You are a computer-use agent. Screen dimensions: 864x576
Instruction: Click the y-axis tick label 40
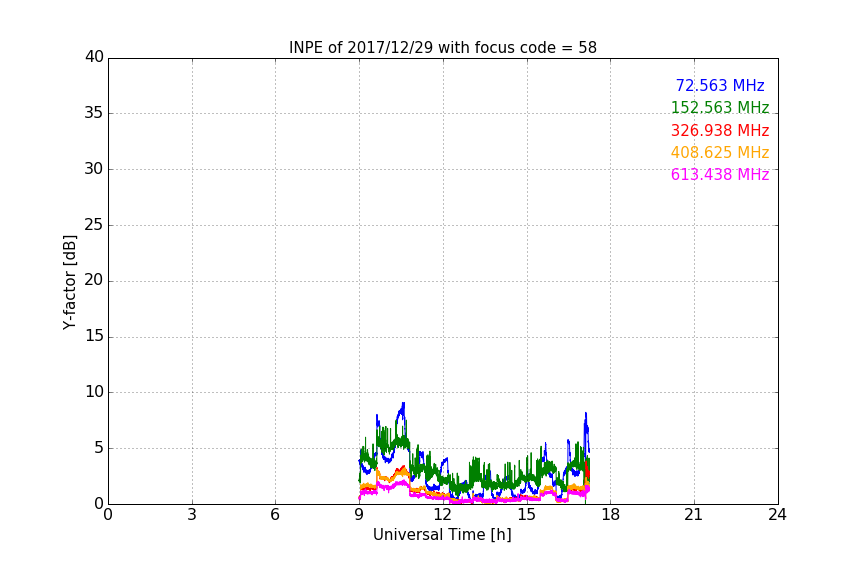pos(94,57)
